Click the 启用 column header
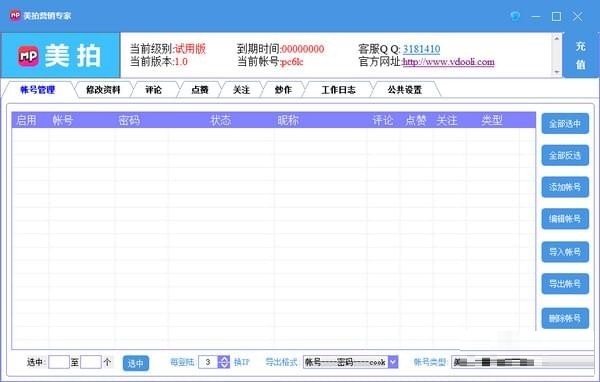This screenshot has width=600, height=382. [26, 120]
